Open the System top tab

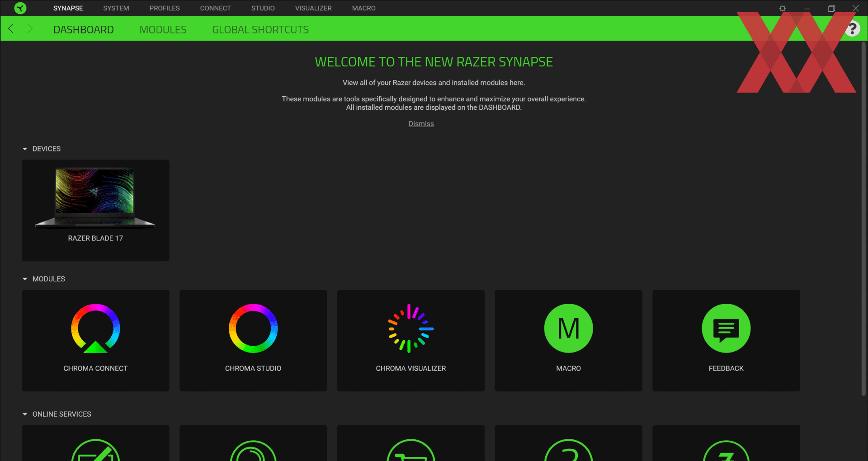pos(116,8)
